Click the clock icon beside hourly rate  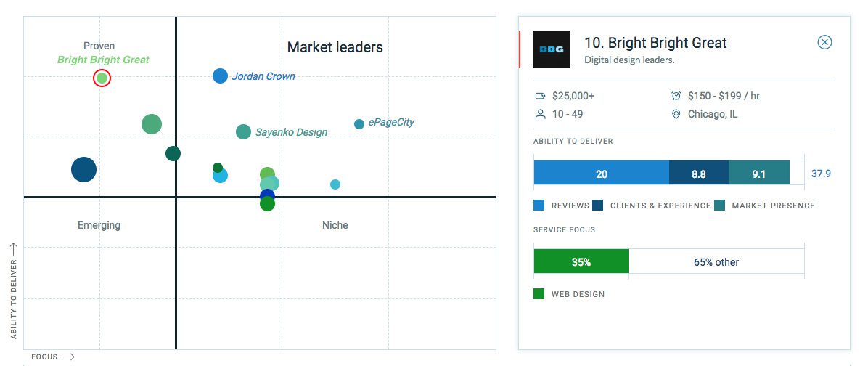676,96
